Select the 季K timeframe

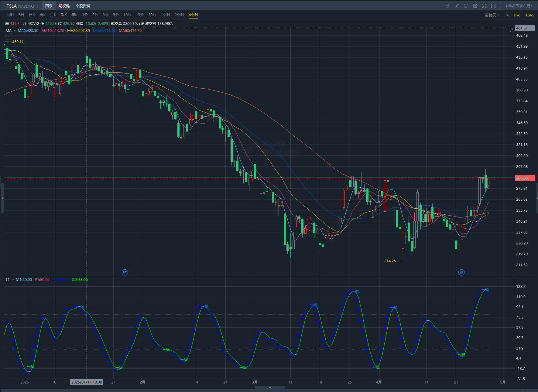coord(64,15)
